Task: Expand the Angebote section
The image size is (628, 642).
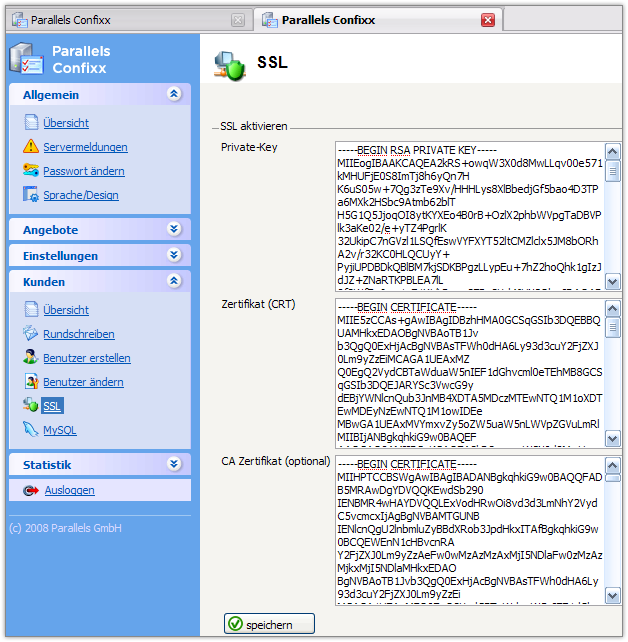Action: point(174,229)
